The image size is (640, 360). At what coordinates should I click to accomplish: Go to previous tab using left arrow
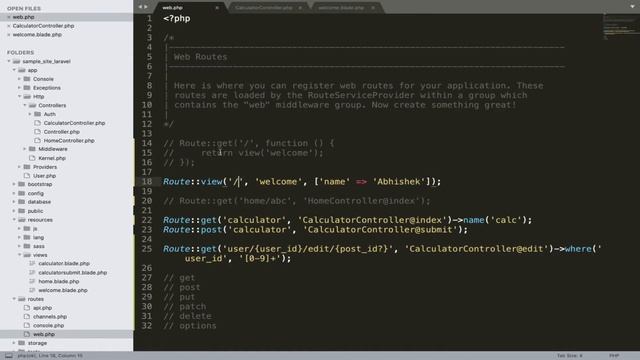click(x=140, y=7)
